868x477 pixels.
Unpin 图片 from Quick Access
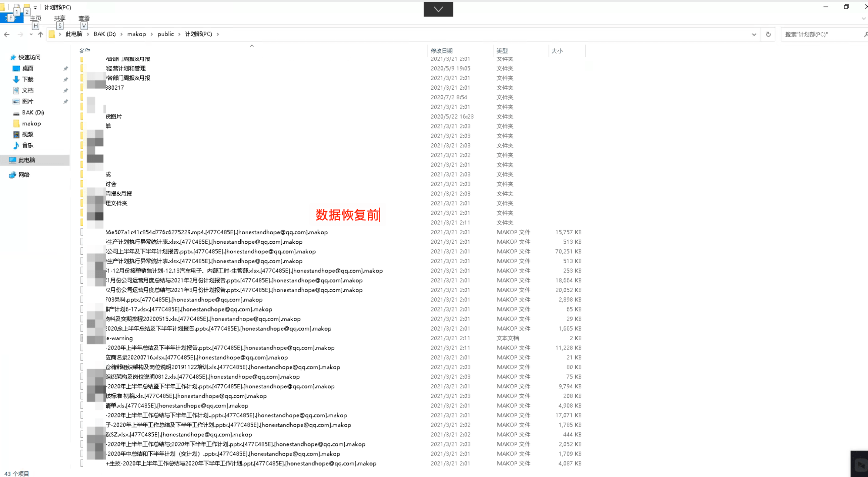pyautogui.click(x=66, y=101)
